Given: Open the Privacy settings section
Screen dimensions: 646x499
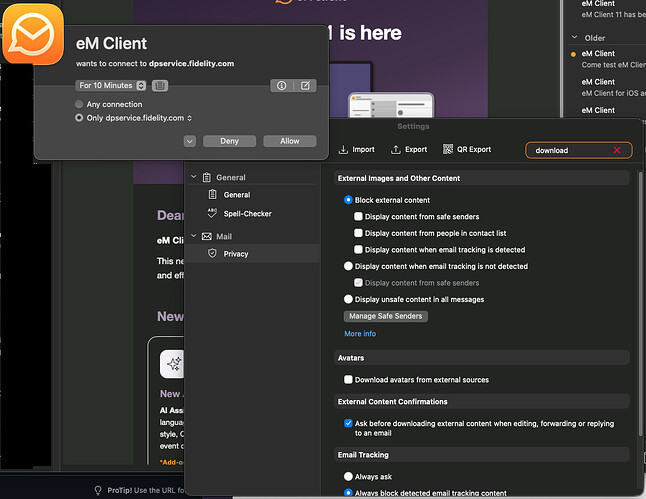Looking at the screenshot, I should [x=236, y=254].
